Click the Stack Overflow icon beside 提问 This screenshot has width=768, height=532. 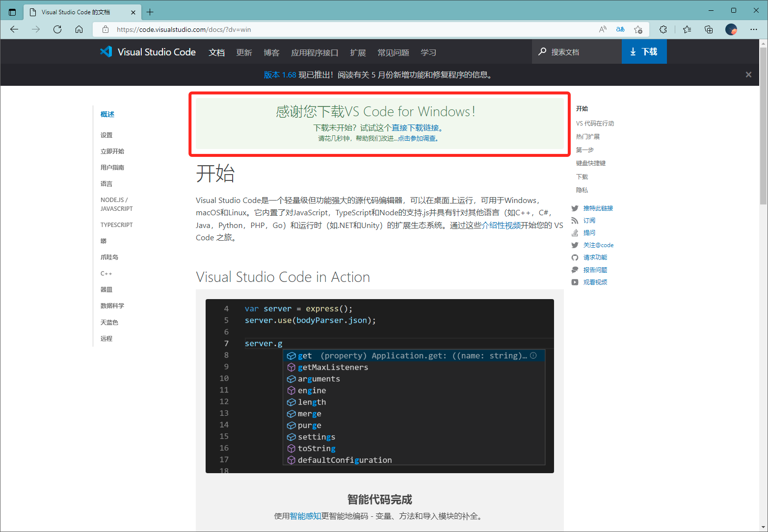575,233
